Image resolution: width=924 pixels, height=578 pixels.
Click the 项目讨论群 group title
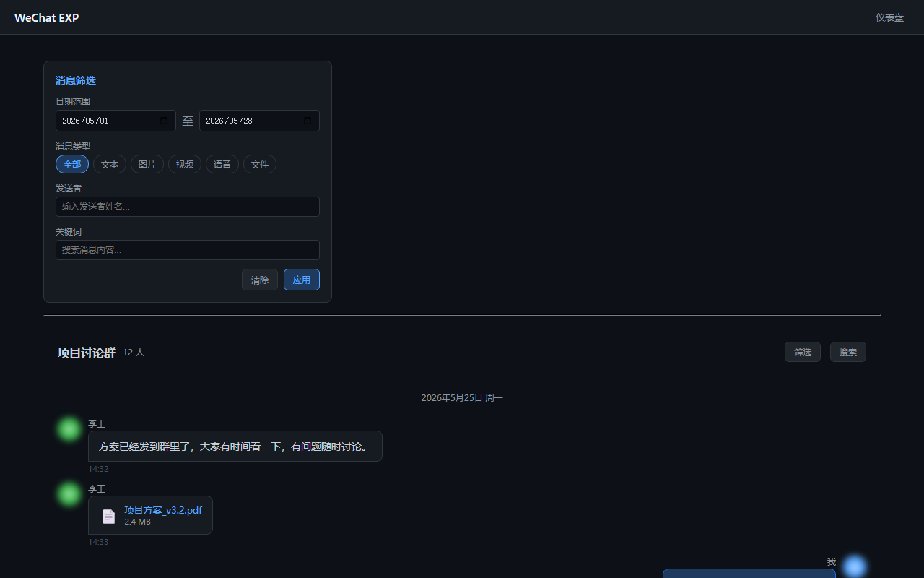[x=87, y=353]
